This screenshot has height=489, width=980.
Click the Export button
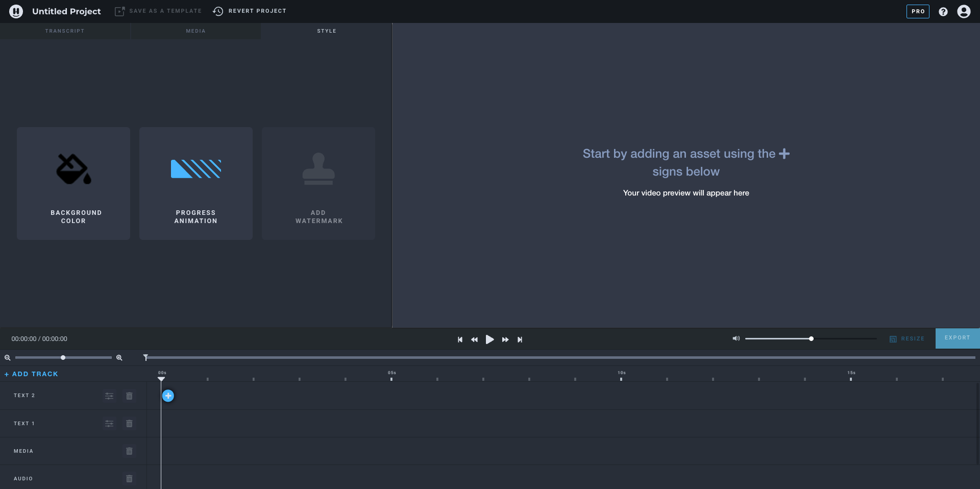tap(957, 338)
